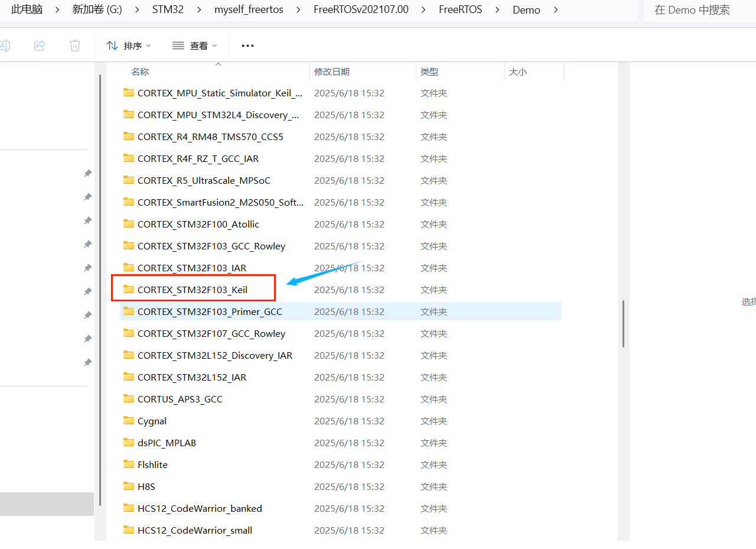The height and width of the screenshot is (549, 756).
Task: Select CORTEX_STM32F103_Primer_GCC folder name
Action: (x=210, y=311)
